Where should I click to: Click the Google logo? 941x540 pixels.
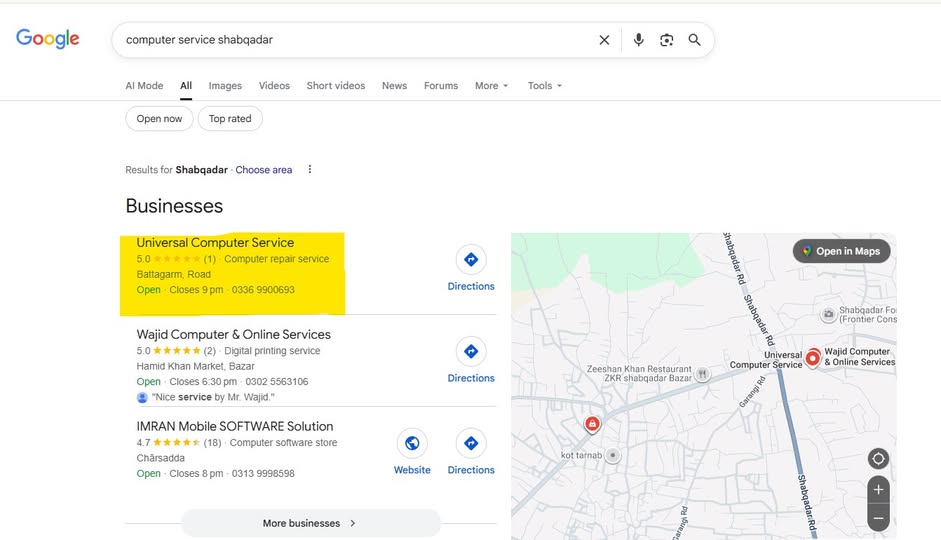(x=47, y=39)
